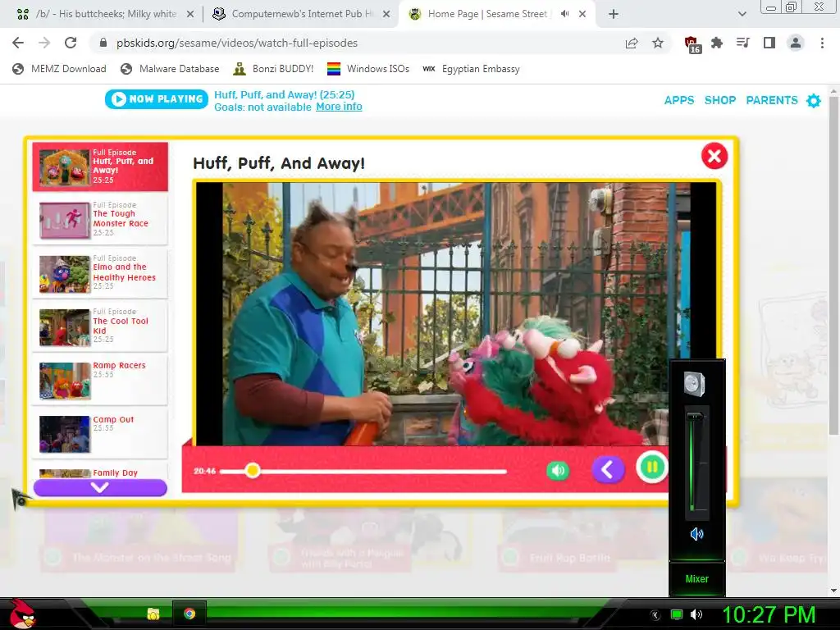Show hidden tray icons arrow
840x630 pixels.
click(655, 614)
